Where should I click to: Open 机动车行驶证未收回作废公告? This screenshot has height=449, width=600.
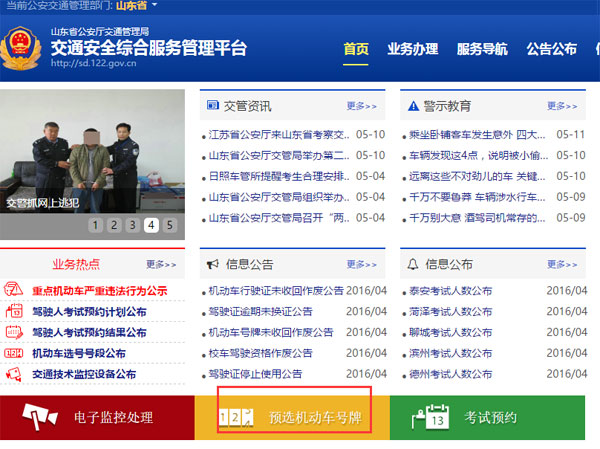pos(276,291)
